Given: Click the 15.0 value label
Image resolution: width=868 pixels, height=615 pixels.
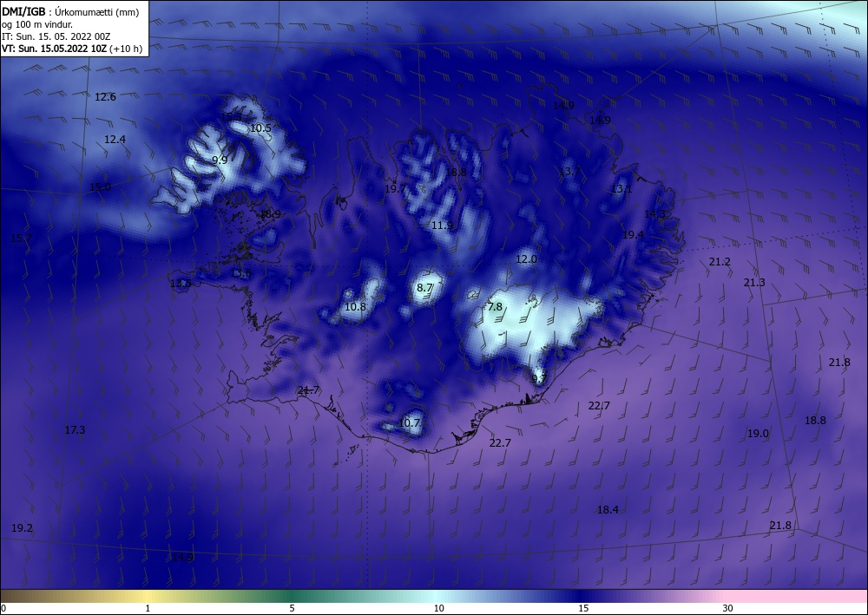Looking at the screenshot, I should coord(100,187).
